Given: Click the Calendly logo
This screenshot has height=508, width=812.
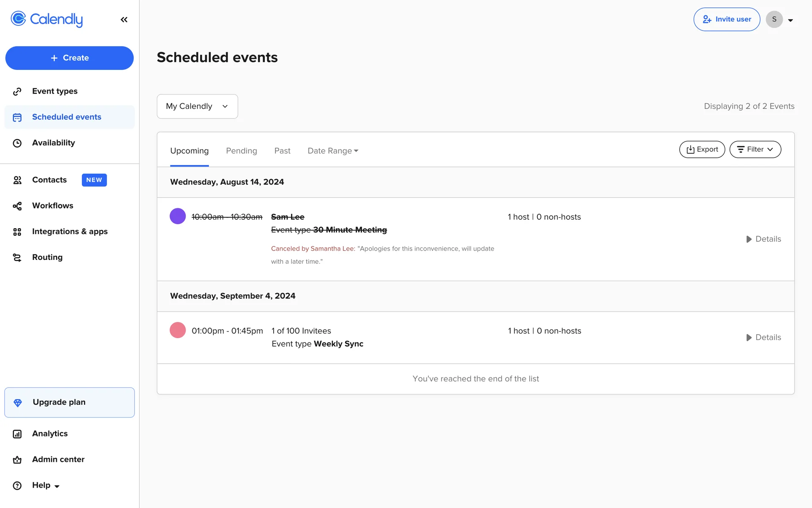Looking at the screenshot, I should [x=47, y=19].
